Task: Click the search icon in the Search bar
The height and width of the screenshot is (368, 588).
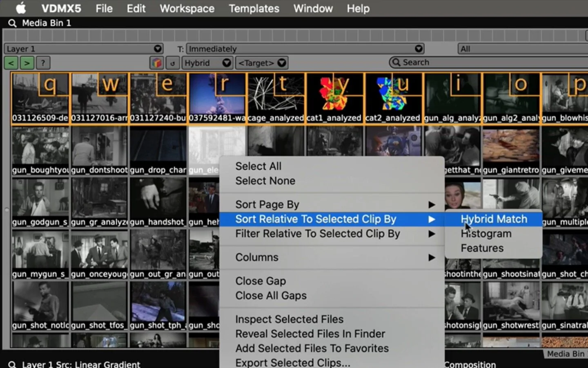Action: [x=395, y=62]
